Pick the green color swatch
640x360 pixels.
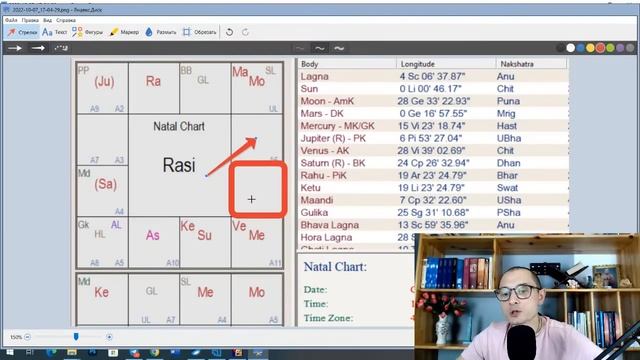[x=610, y=48]
